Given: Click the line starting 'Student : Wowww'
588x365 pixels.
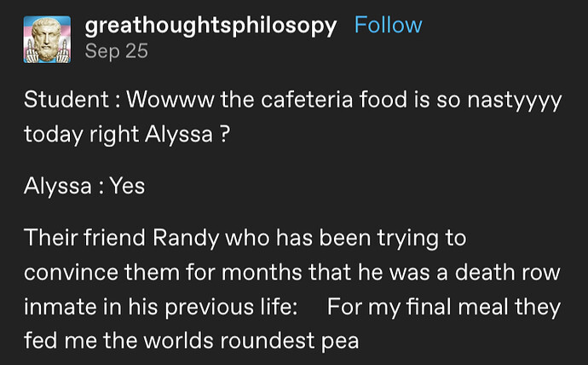Looking at the screenshot, I should point(292,101).
